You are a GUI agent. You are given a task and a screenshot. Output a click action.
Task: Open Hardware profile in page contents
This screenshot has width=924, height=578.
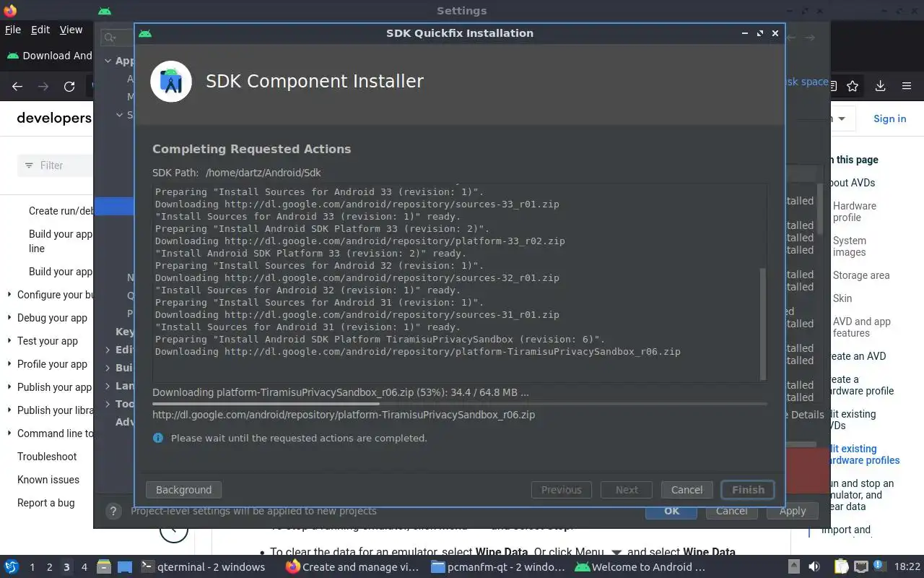(855, 212)
